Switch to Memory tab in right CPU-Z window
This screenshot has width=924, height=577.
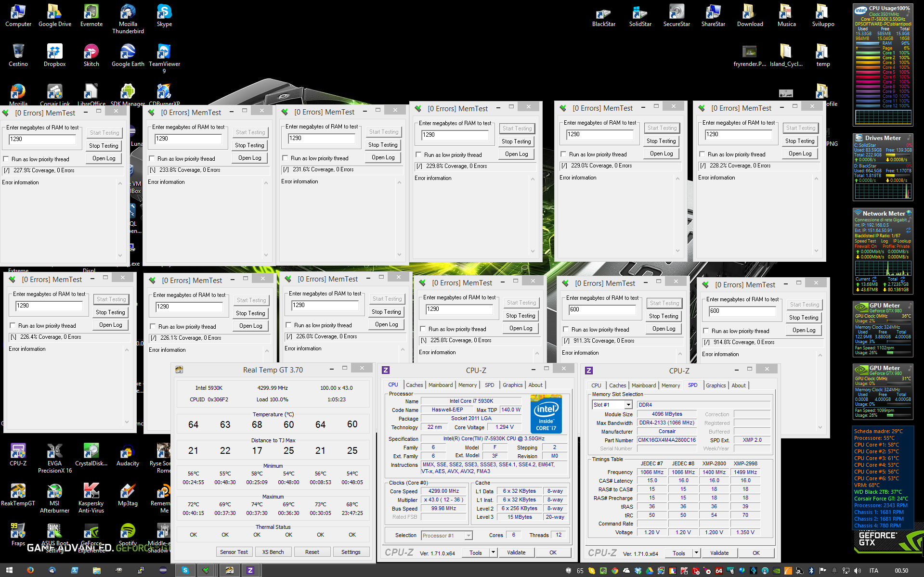pyautogui.click(x=671, y=385)
